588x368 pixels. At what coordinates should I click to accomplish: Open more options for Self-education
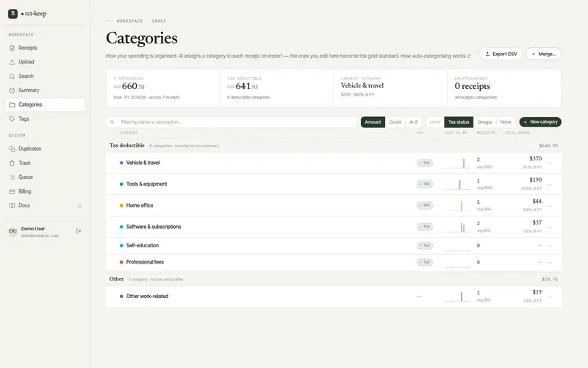[549, 246]
